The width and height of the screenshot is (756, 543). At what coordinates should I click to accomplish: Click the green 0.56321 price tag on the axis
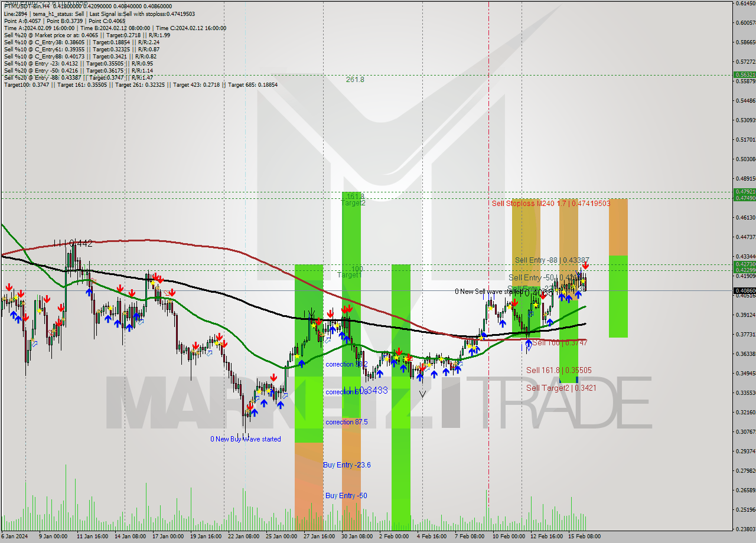(744, 75)
